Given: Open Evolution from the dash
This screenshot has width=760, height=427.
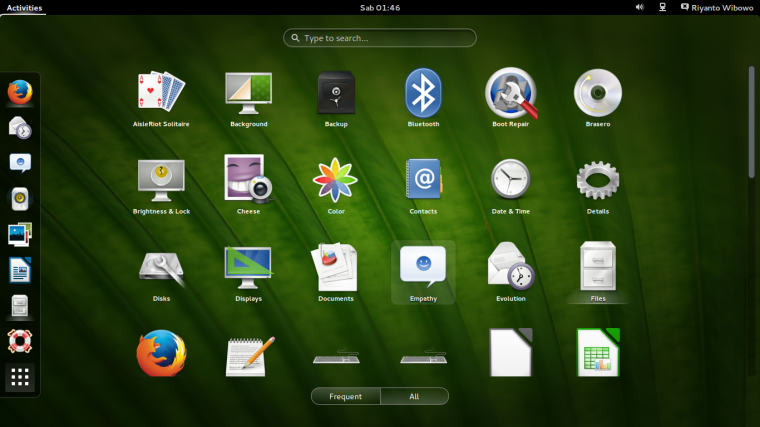Looking at the screenshot, I should tap(20, 127).
